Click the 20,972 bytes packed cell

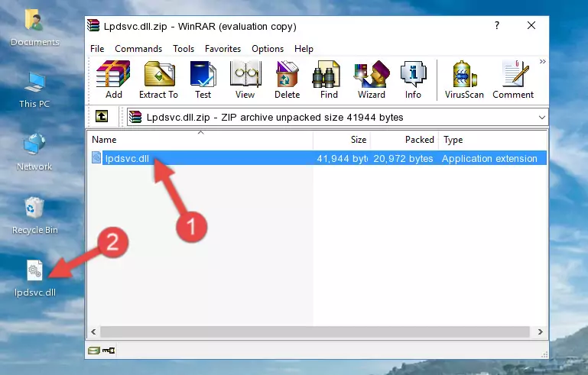tap(403, 158)
